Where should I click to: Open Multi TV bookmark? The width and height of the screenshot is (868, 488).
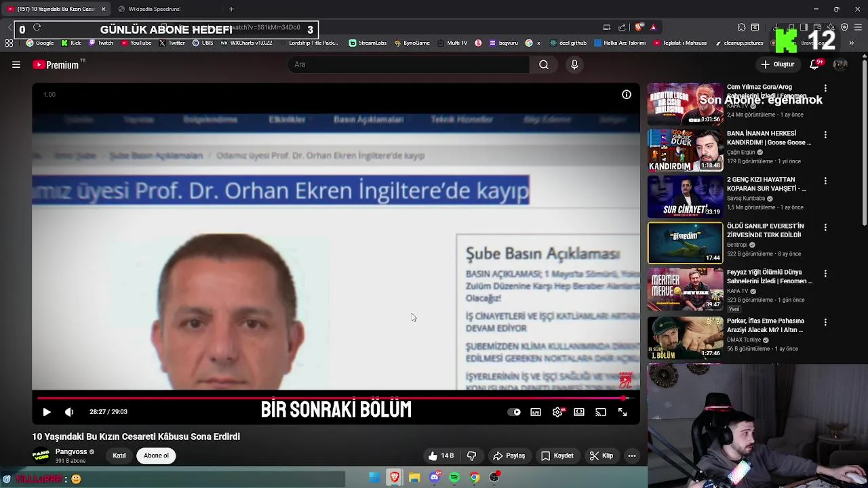[452, 43]
